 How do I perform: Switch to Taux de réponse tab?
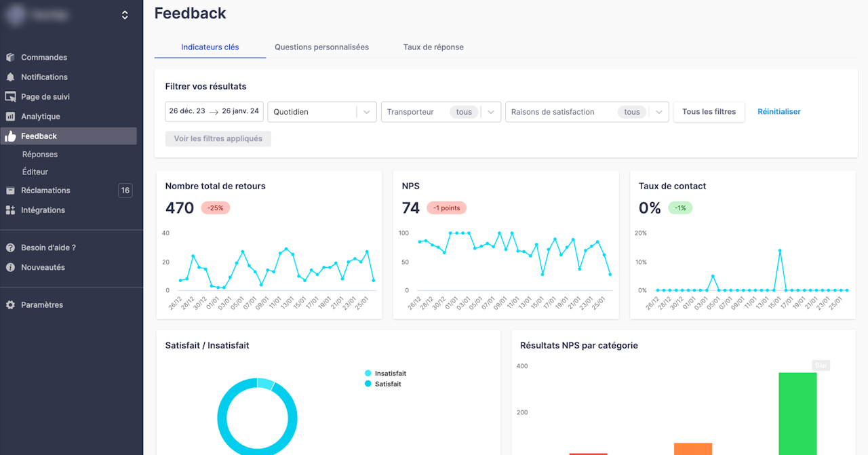pos(433,47)
